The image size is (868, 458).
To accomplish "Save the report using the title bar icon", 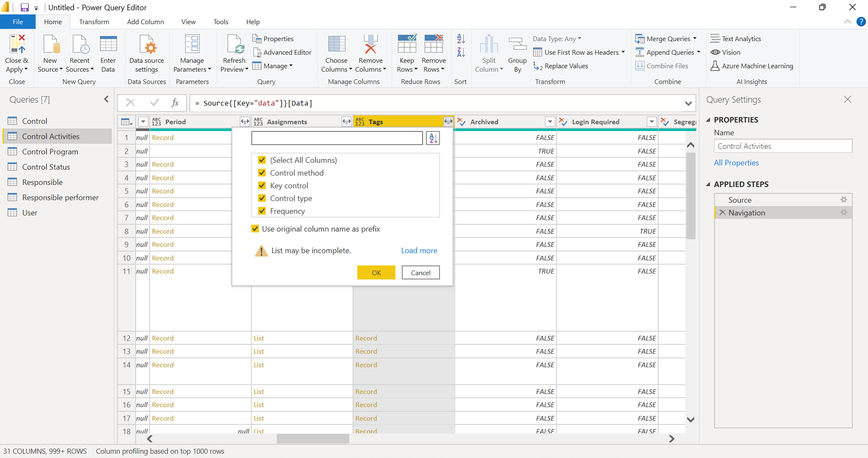I will (24, 7).
